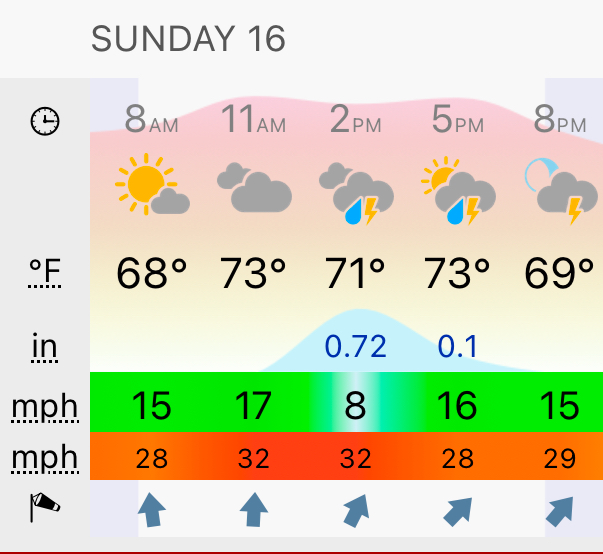Click the windsock wind direction icon

tap(45, 507)
